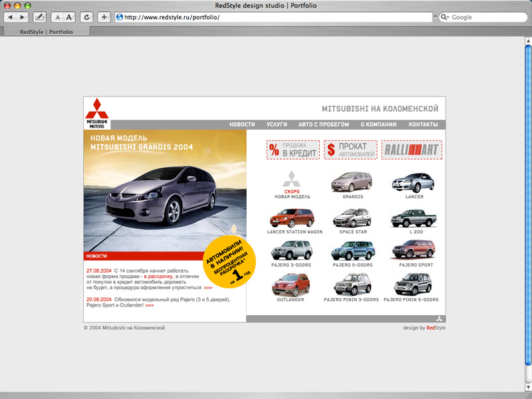
Task: Click the globe site icon in address bar
Action: (x=120, y=17)
